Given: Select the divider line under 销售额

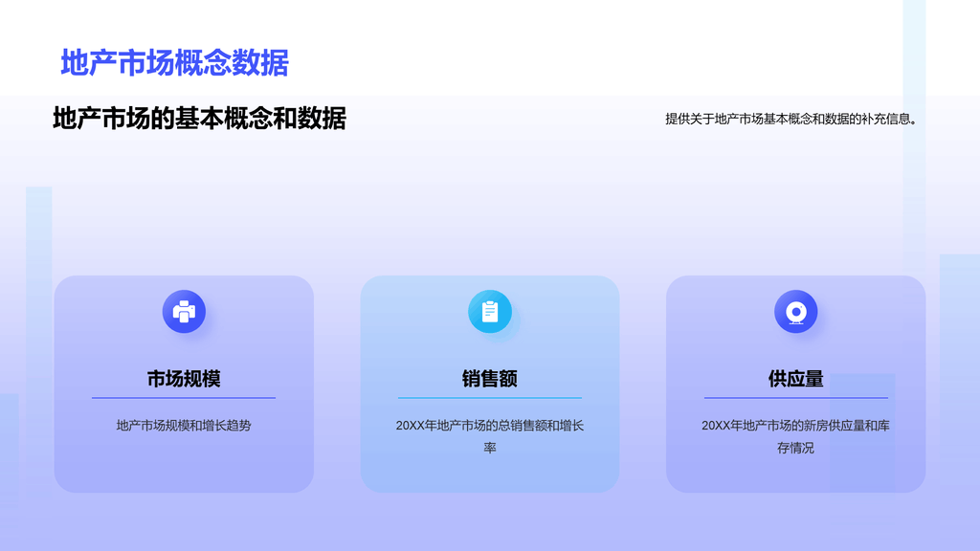Looking at the screenshot, I should coord(490,397).
